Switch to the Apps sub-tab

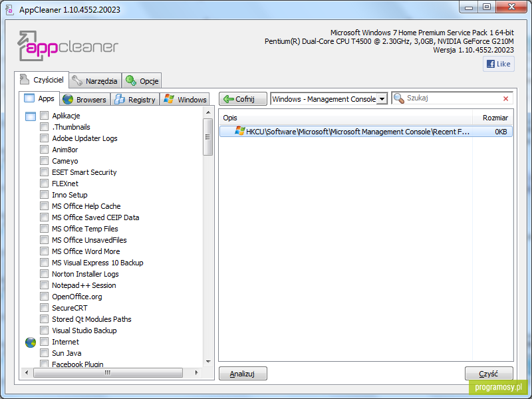coord(39,98)
